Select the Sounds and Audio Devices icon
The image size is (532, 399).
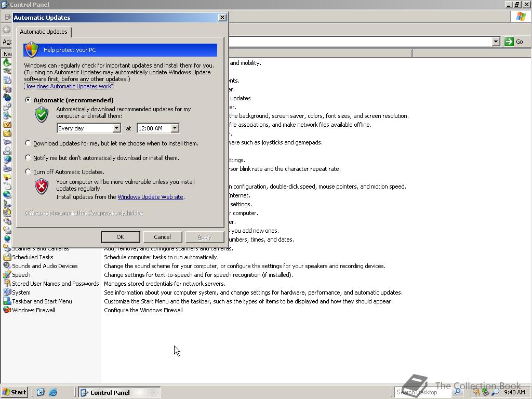pos(7,266)
